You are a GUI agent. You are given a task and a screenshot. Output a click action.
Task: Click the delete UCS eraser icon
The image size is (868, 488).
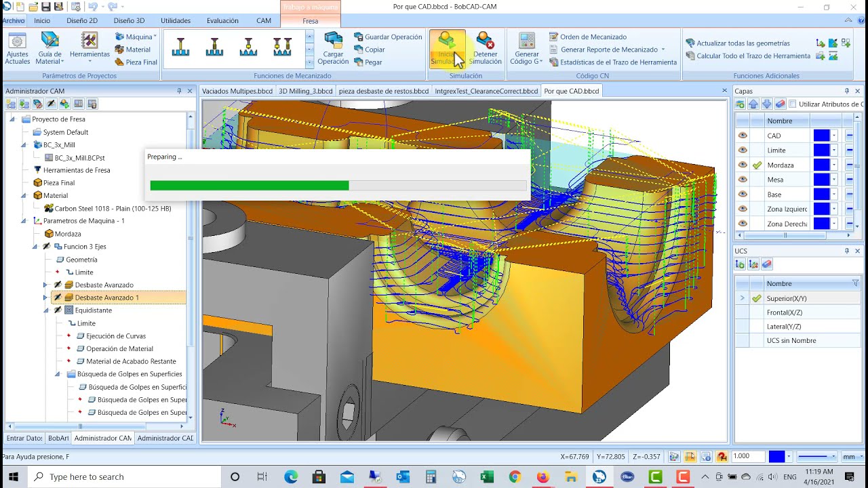pos(767,264)
